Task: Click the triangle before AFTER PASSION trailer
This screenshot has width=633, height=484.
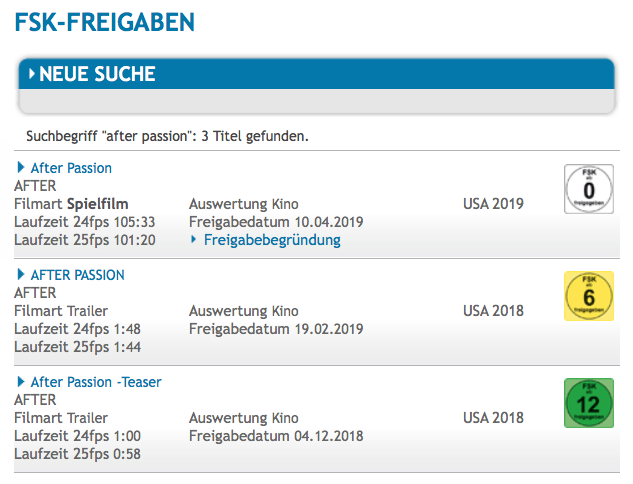Action: [21, 274]
